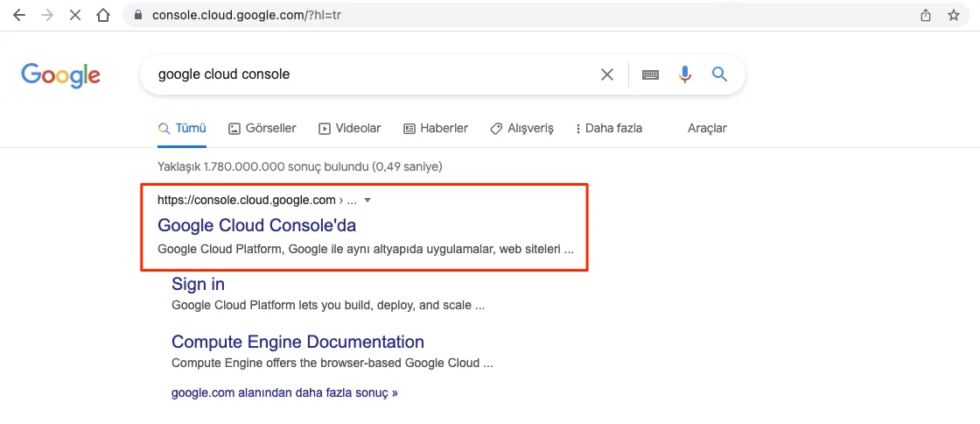Select the Tümü tab
This screenshot has width=980, height=424.
(182, 128)
